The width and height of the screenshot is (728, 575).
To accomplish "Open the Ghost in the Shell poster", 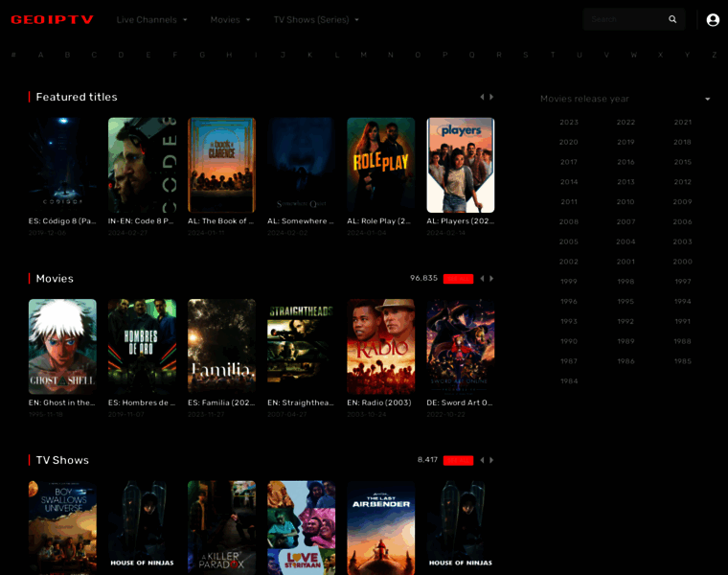I will coord(62,347).
